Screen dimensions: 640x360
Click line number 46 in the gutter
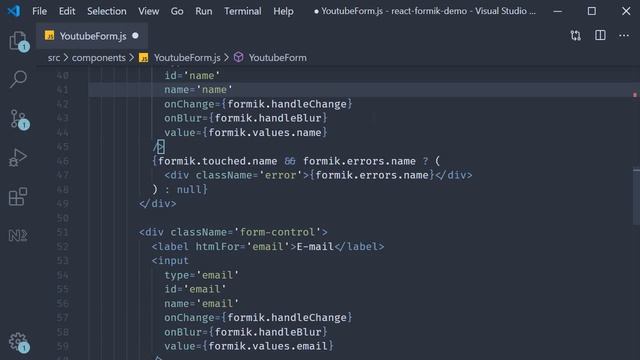click(x=62, y=161)
